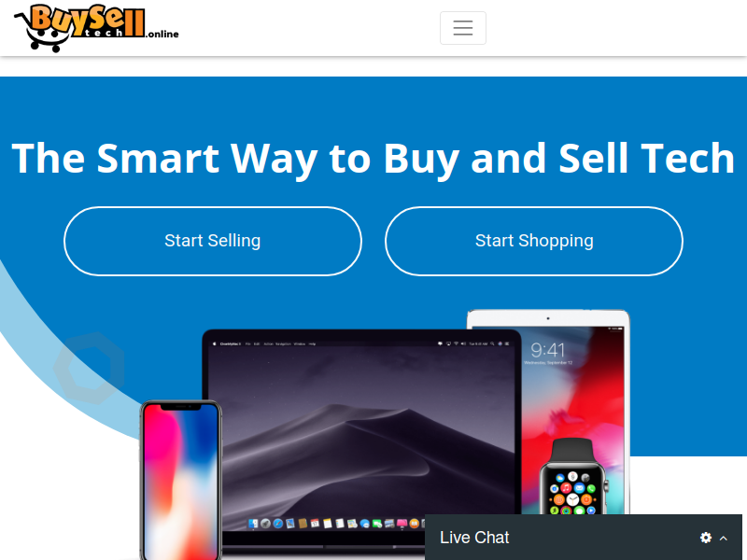The image size is (747, 560).
Task: Click the word "tech" inside the logo
Action: click(104, 33)
